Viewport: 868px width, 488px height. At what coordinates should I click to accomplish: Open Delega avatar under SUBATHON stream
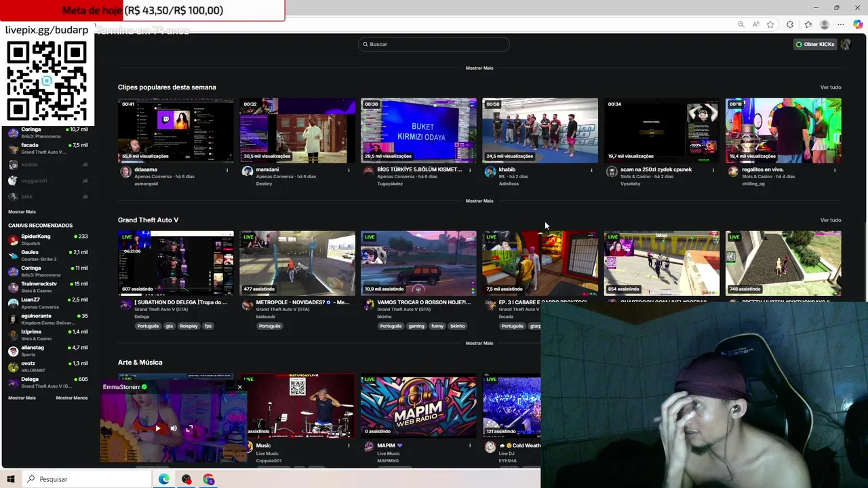click(x=125, y=305)
